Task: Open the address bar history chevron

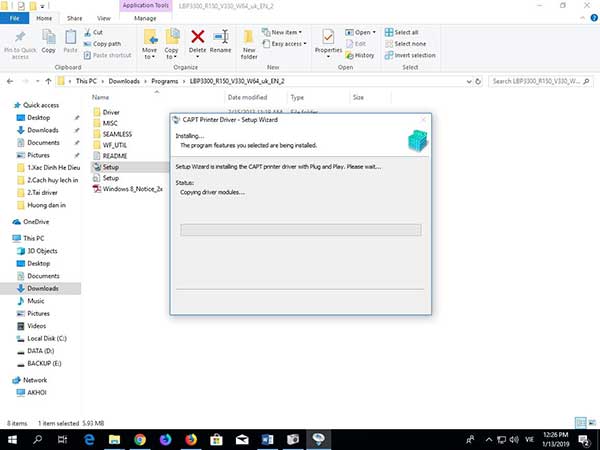Action: [469, 81]
